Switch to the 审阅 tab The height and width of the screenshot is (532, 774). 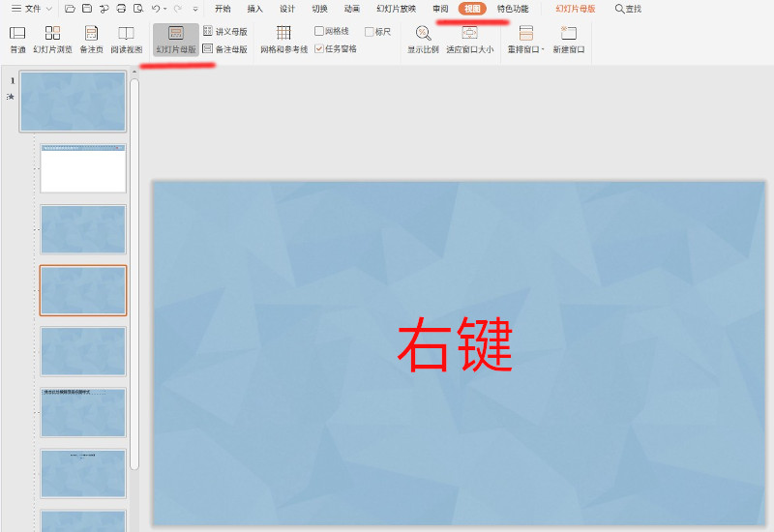tap(440, 9)
